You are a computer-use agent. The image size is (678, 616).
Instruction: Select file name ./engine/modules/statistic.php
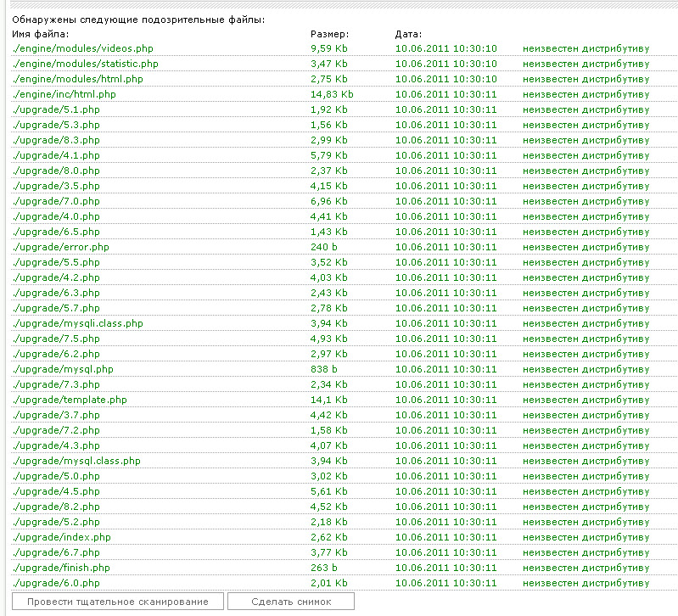point(85,64)
